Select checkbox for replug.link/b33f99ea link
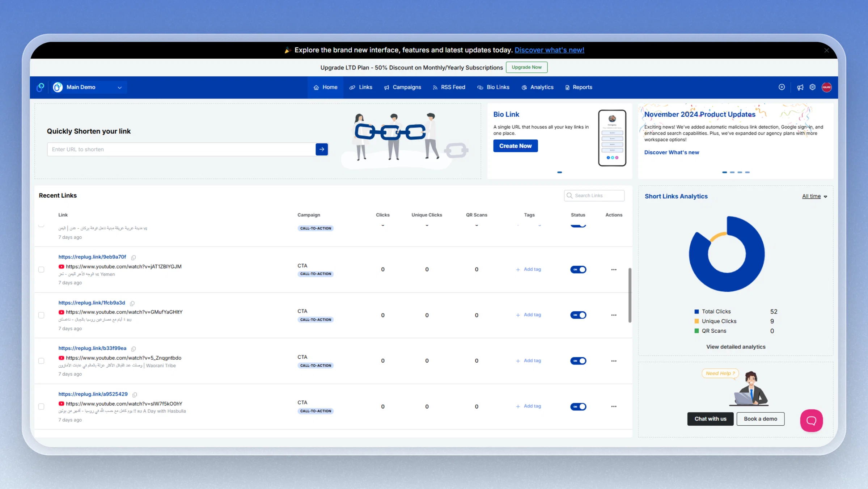 click(41, 361)
